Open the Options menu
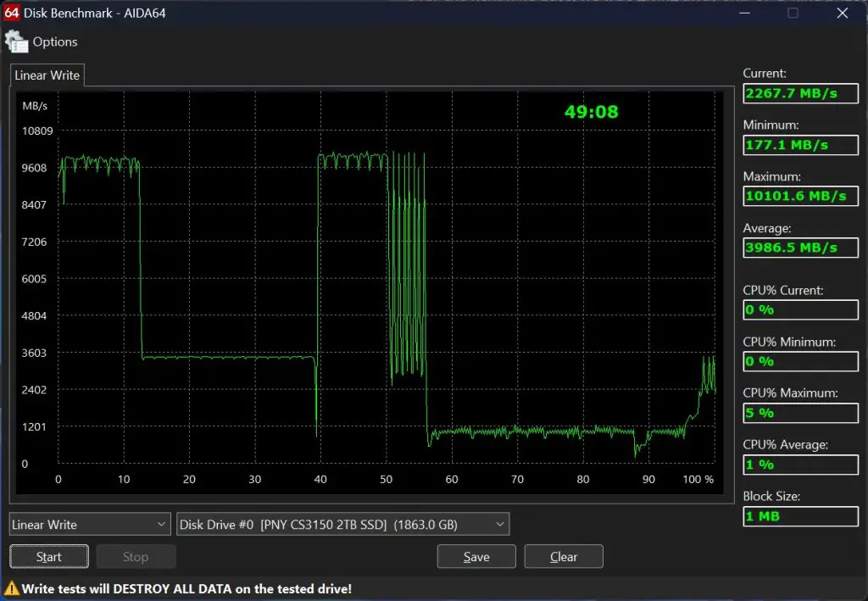The width and height of the screenshot is (868, 601). point(55,42)
